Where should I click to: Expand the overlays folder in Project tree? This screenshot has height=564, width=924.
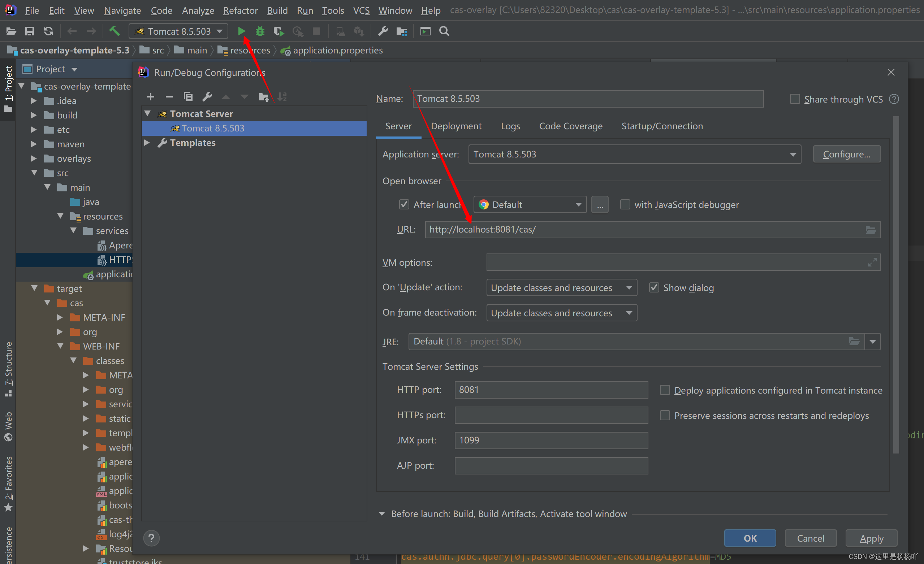(x=34, y=159)
